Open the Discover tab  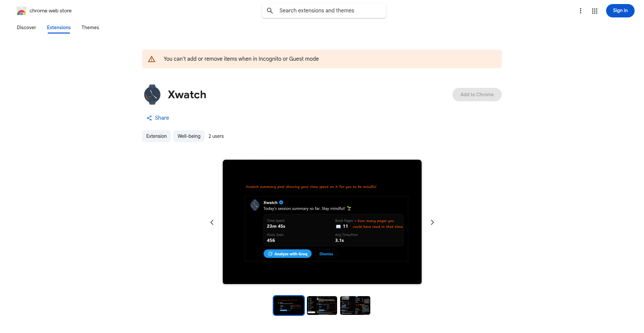[26, 27]
